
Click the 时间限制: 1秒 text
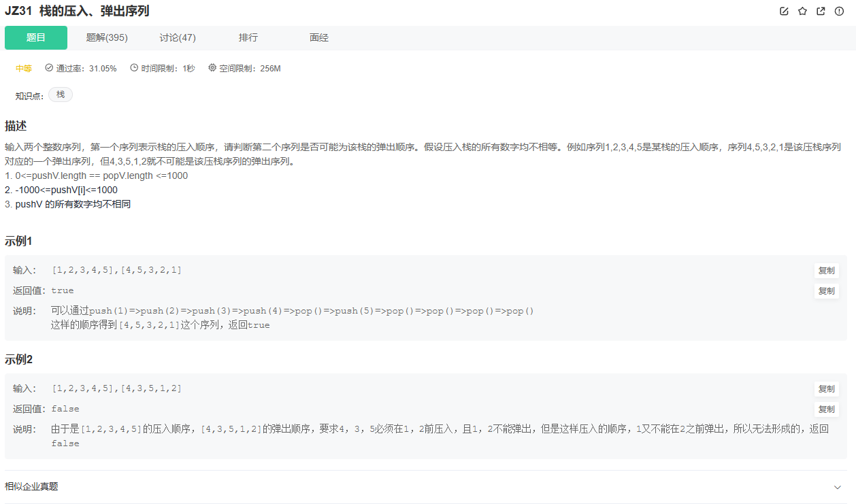pyautogui.click(x=168, y=69)
